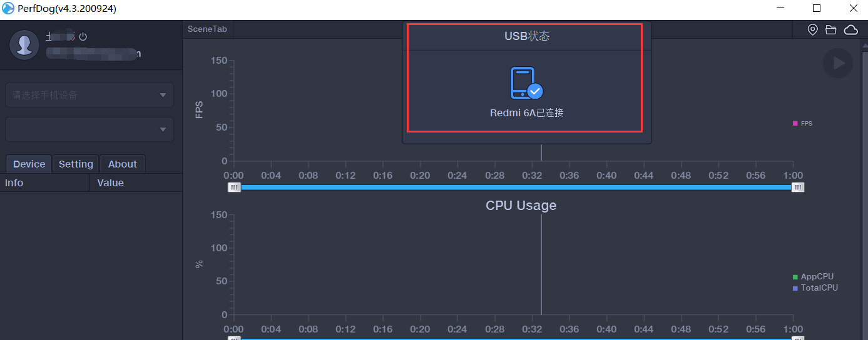Click the PerfDog logo in title bar

coord(8,9)
